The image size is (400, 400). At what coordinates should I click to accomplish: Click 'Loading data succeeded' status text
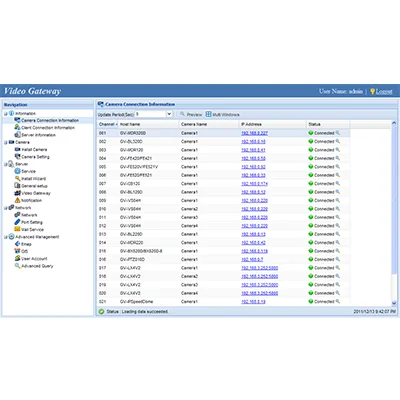point(145,311)
